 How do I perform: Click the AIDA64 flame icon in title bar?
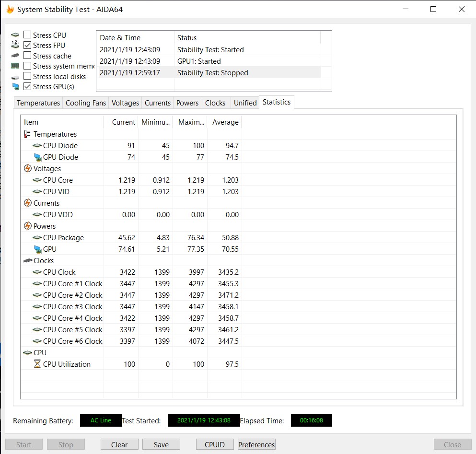tap(10, 10)
